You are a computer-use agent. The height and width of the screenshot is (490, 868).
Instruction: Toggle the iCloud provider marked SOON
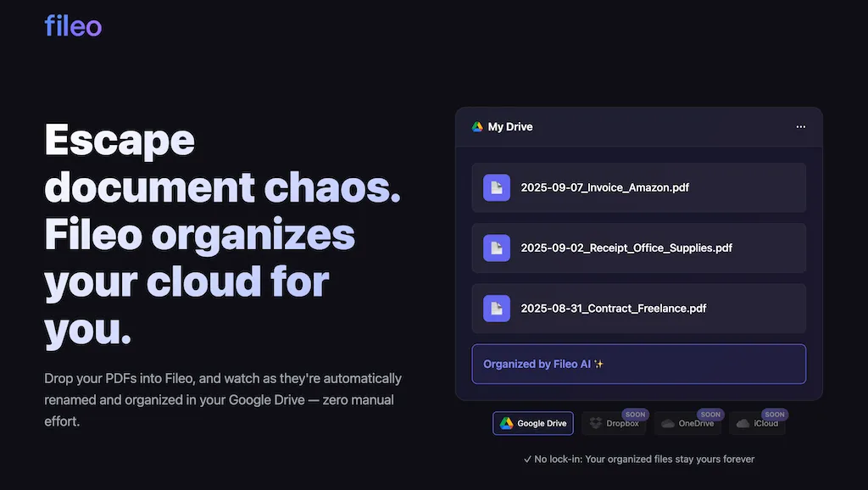(755, 423)
